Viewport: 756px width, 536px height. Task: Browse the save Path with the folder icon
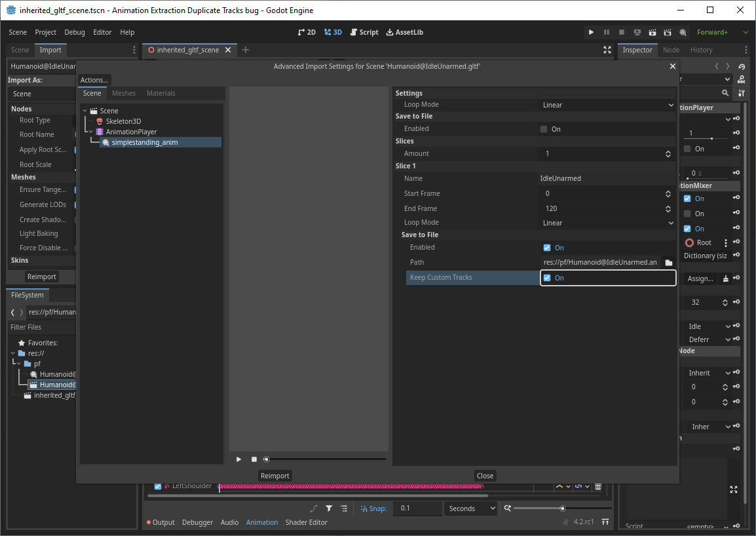(x=669, y=262)
